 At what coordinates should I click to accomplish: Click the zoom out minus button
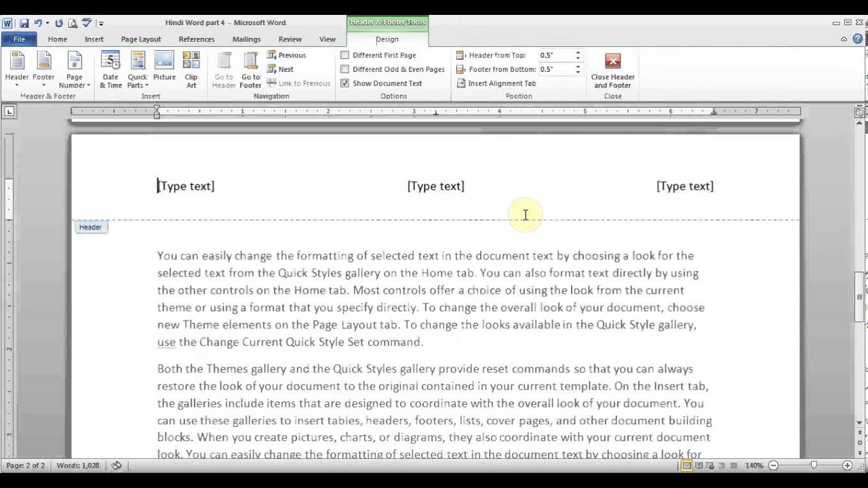tap(773, 466)
